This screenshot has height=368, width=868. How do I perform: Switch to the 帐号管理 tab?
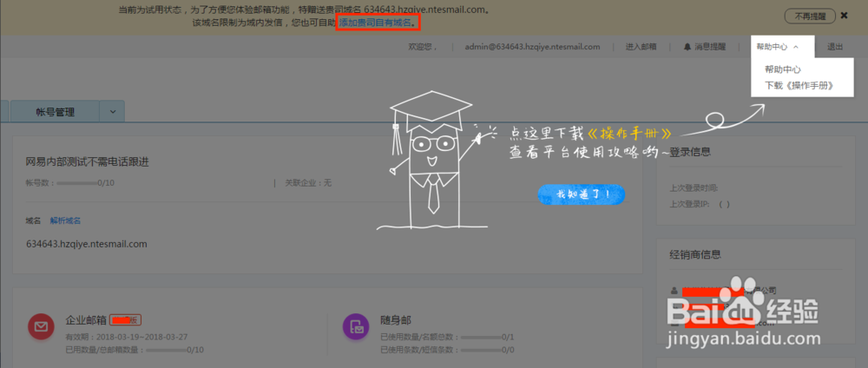click(x=55, y=112)
